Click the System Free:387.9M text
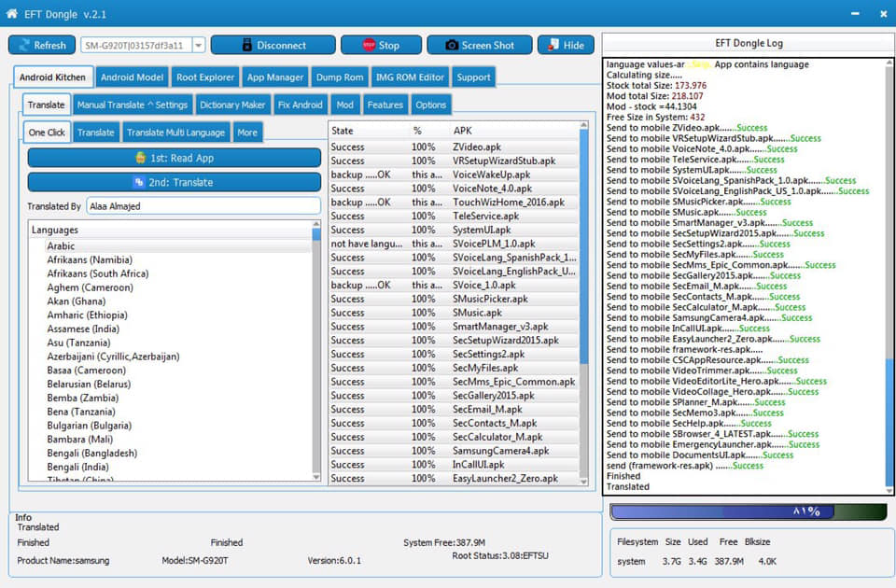The width and height of the screenshot is (896, 588). pos(444,542)
